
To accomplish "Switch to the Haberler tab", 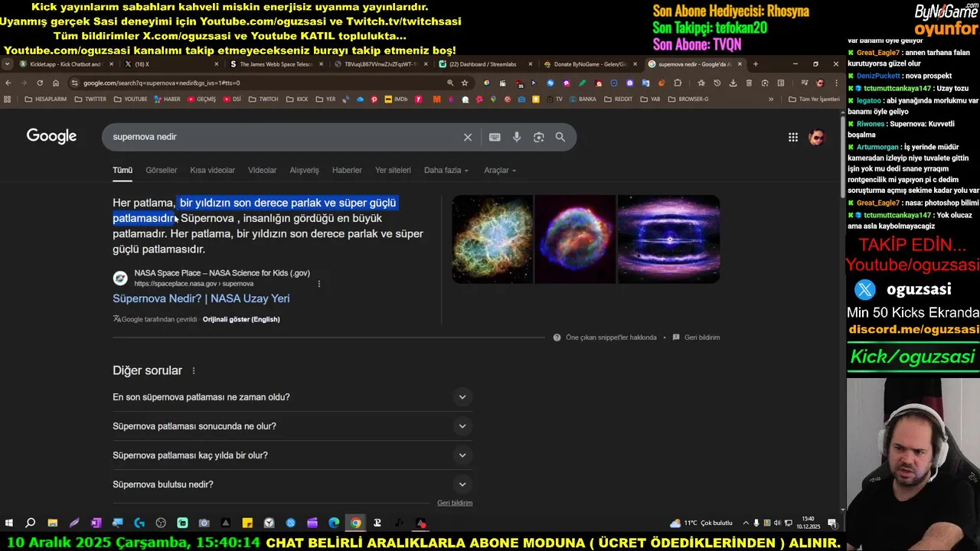I will point(347,170).
